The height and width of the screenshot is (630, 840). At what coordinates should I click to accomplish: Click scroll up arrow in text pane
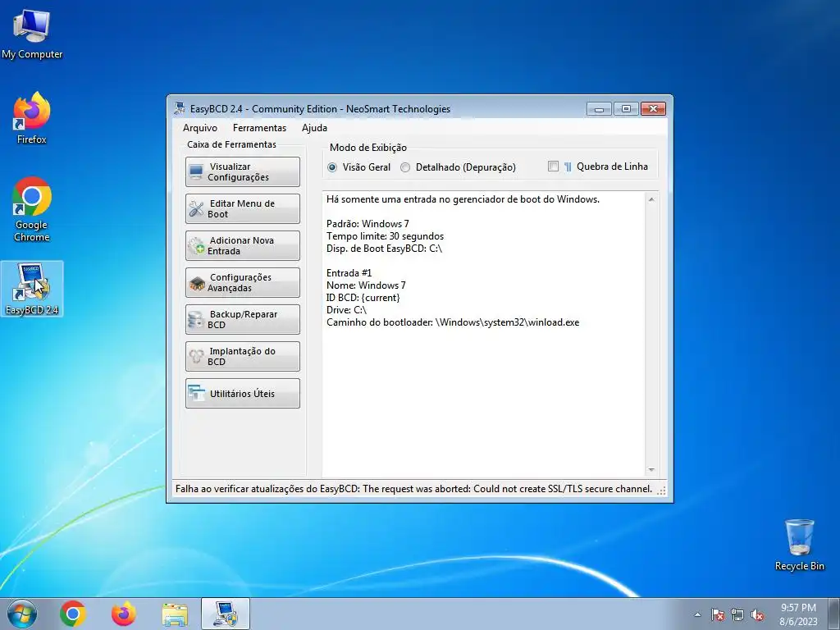pyautogui.click(x=651, y=199)
